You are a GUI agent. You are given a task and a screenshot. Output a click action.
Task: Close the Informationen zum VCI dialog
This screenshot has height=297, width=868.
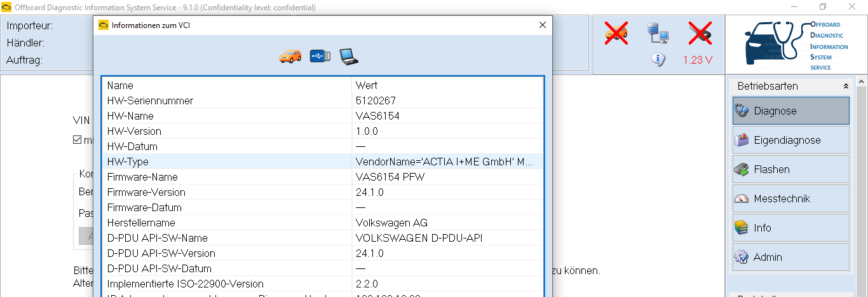tap(543, 25)
